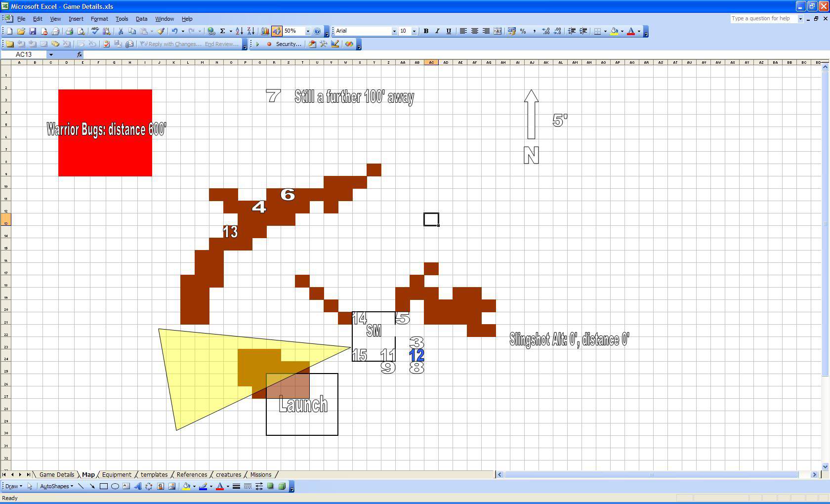830x504 pixels.
Task: Open Print Preview
Action: pyautogui.click(x=82, y=31)
